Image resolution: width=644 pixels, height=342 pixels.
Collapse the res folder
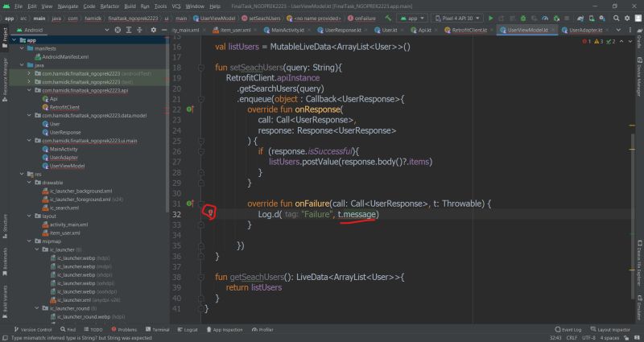22,174
